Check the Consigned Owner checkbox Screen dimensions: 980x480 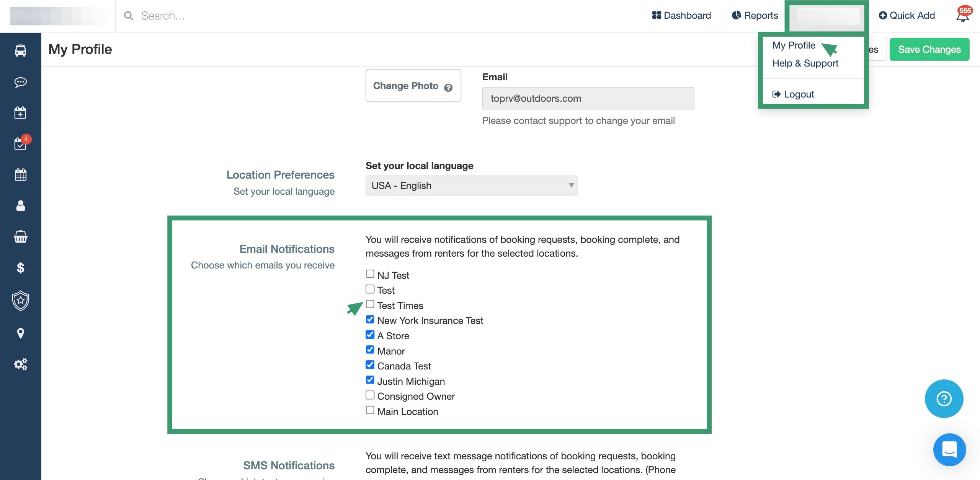(370, 395)
